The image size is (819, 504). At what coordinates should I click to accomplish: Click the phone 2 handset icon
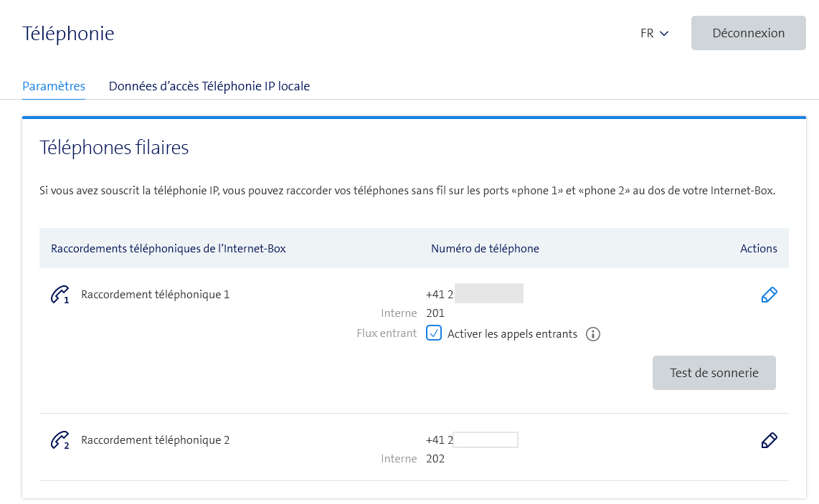pos(60,440)
